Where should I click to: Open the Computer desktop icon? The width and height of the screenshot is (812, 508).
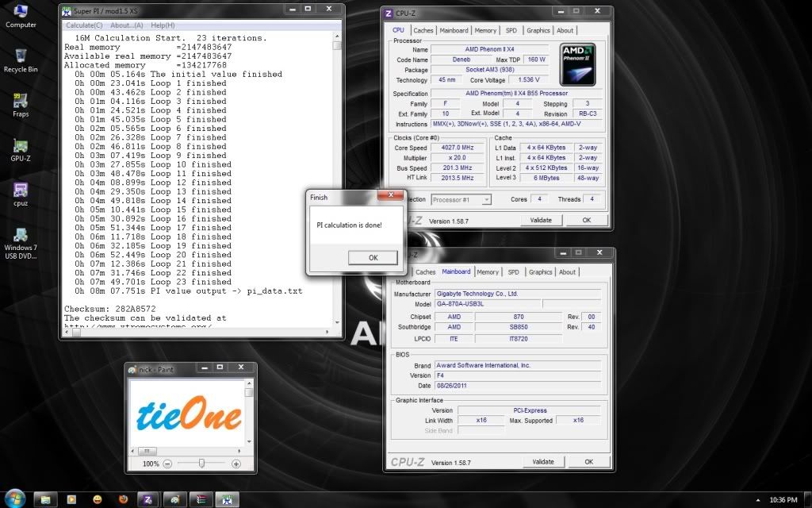click(21, 16)
